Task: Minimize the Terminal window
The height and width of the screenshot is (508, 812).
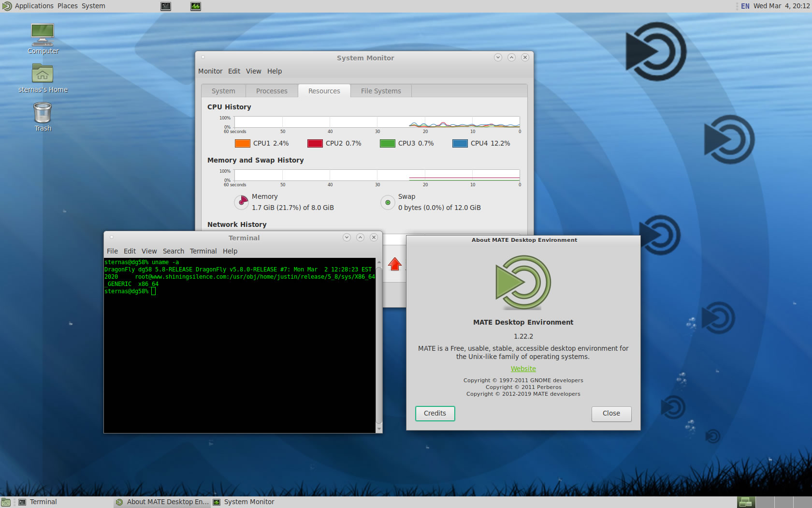Action: 347,237
